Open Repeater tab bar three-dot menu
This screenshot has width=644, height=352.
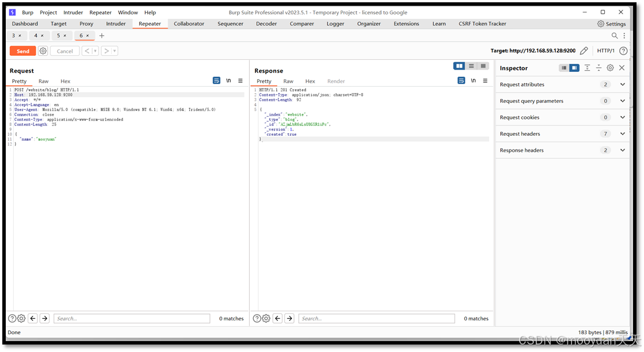[x=624, y=36]
